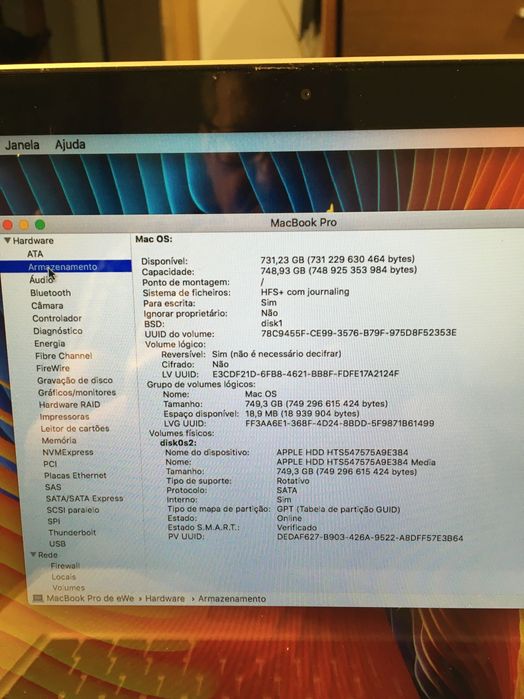Select Áudio in the sidebar
The height and width of the screenshot is (699, 524).
point(41,280)
